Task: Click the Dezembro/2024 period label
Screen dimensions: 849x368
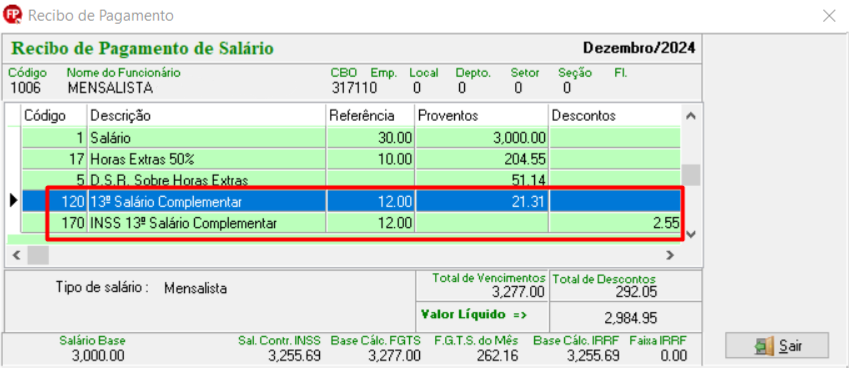Action: click(638, 48)
